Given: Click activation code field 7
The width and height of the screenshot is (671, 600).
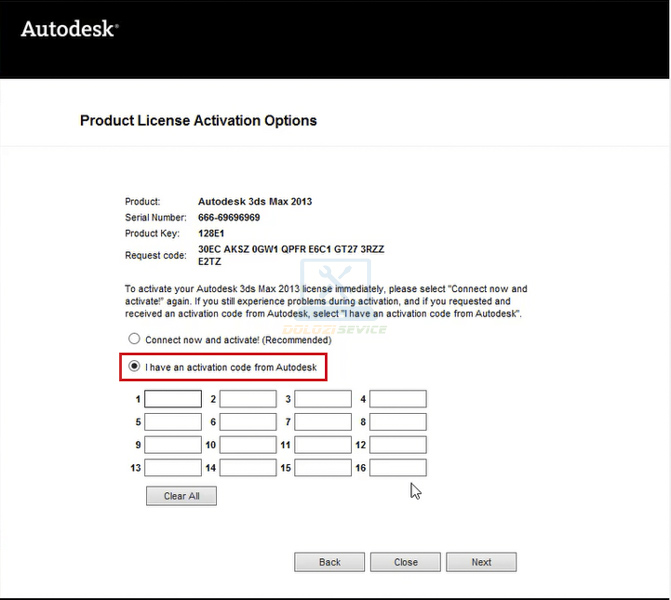Looking at the screenshot, I should 323,422.
